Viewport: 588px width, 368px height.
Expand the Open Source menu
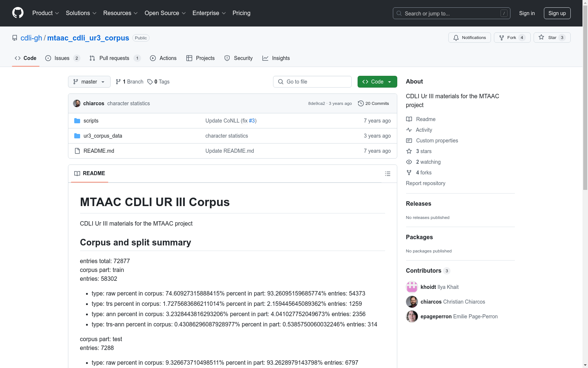[165, 13]
